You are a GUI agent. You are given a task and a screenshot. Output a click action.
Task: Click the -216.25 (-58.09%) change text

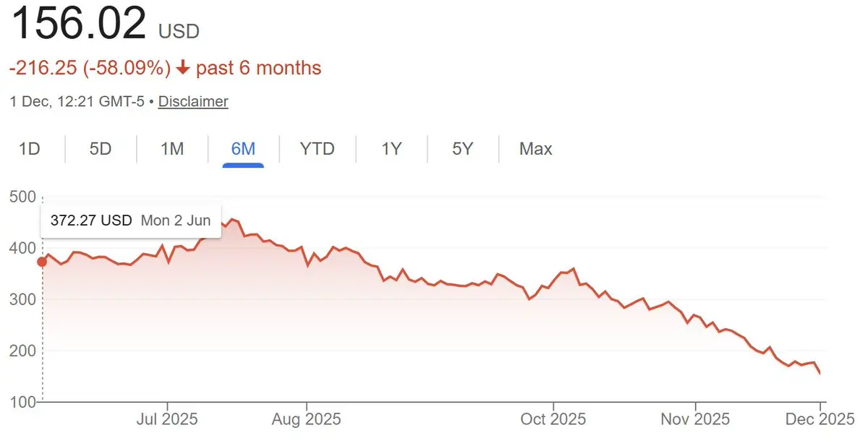[x=90, y=68]
